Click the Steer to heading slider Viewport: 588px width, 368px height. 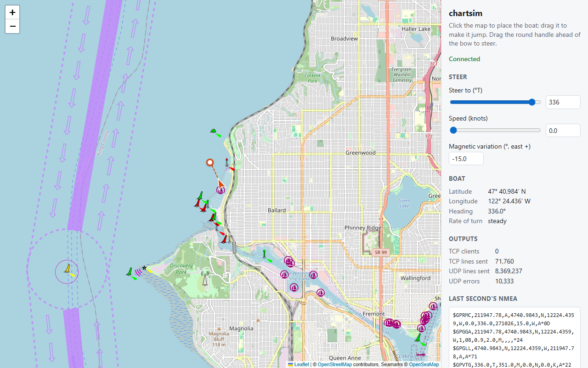pyautogui.click(x=495, y=102)
